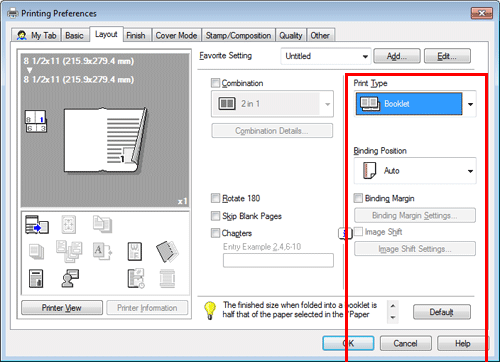This screenshot has height=362, width=500.
Task: Open Binding Margin Settings... button
Action: pyautogui.click(x=415, y=215)
